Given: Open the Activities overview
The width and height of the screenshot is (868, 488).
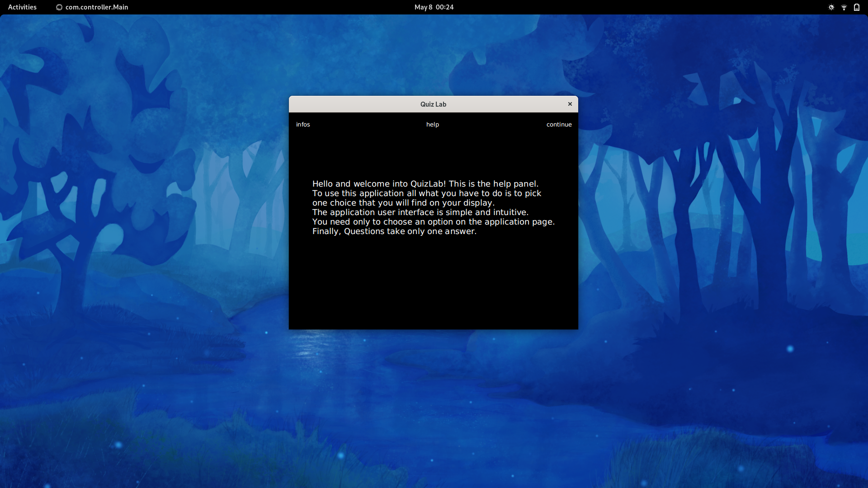Looking at the screenshot, I should [22, 7].
